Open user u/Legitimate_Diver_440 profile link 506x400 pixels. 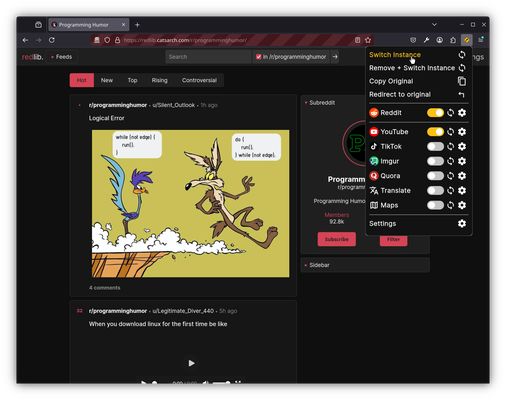(183, 311)
